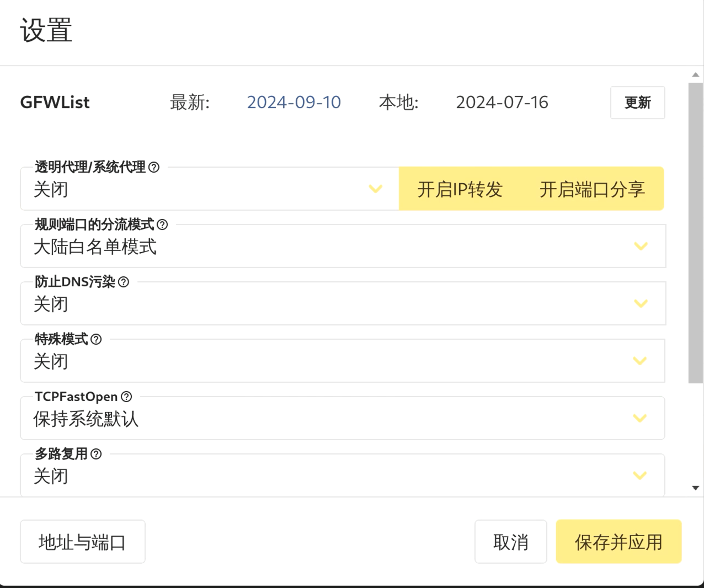Open 地址与端口 settings
This screenshot has height=588, width=704.
tap(82, 542)
